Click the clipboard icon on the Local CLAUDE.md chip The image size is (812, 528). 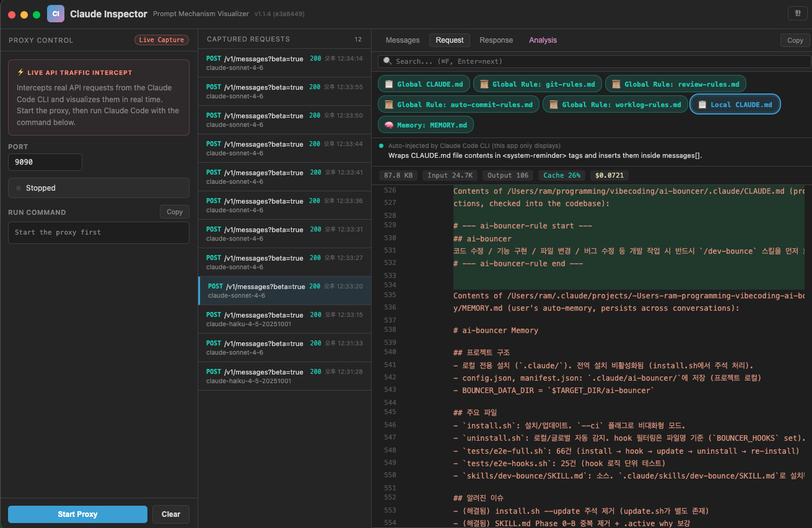tap(702, 105)
